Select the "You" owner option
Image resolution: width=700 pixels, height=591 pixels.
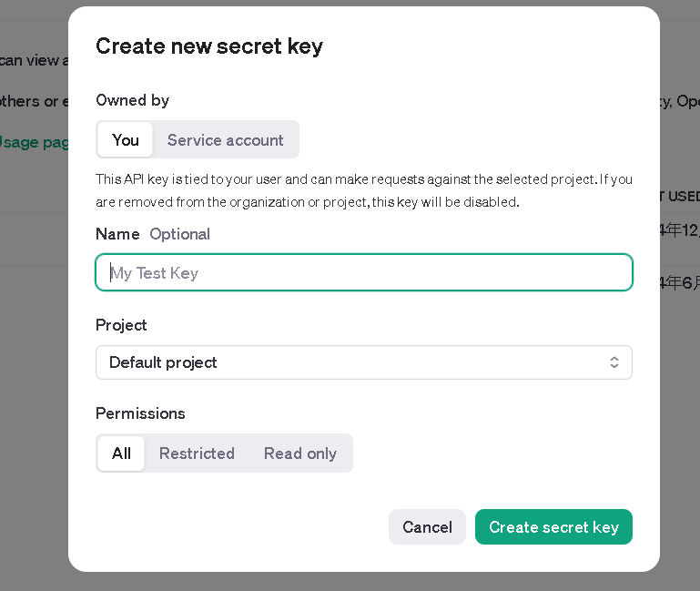[126, 140]
